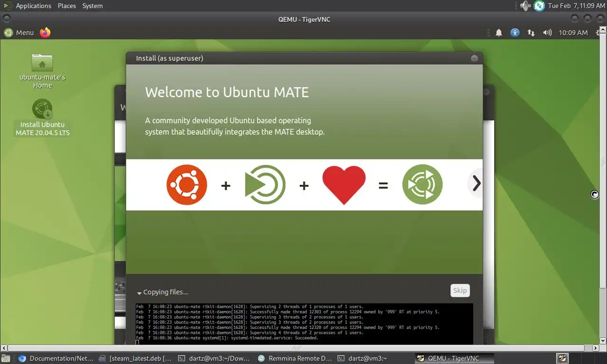Image resolution: width=607 pixels, height=364 pixels.
Task: Open the host Places menu
Action: pyautogui.click(x=67, y=6)
